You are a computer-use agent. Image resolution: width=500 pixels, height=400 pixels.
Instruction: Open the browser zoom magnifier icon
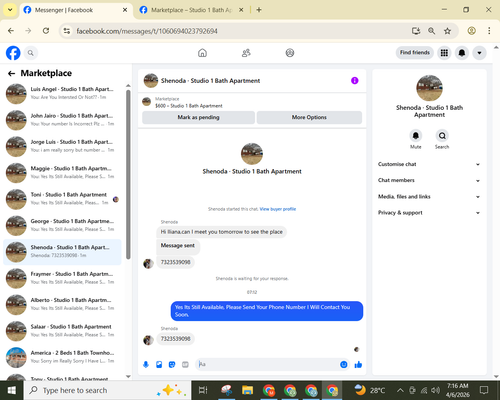click(x=431, y=31)
